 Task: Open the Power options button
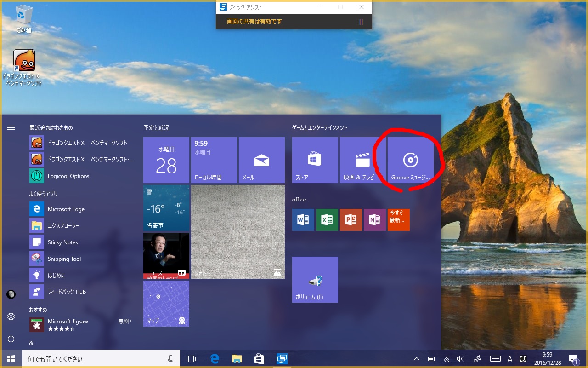click(x=11, y=339)
